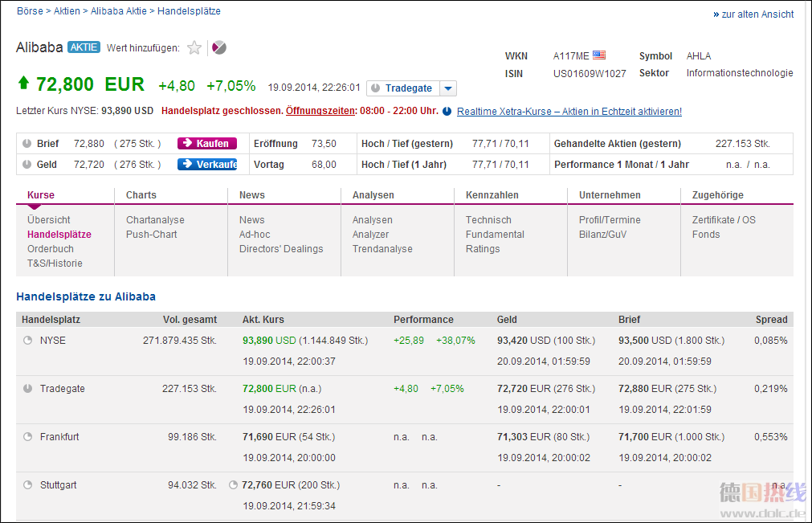Screen dimensions: 812x523
Task: Open the Kurse tab
Action: tap(41, 194)
